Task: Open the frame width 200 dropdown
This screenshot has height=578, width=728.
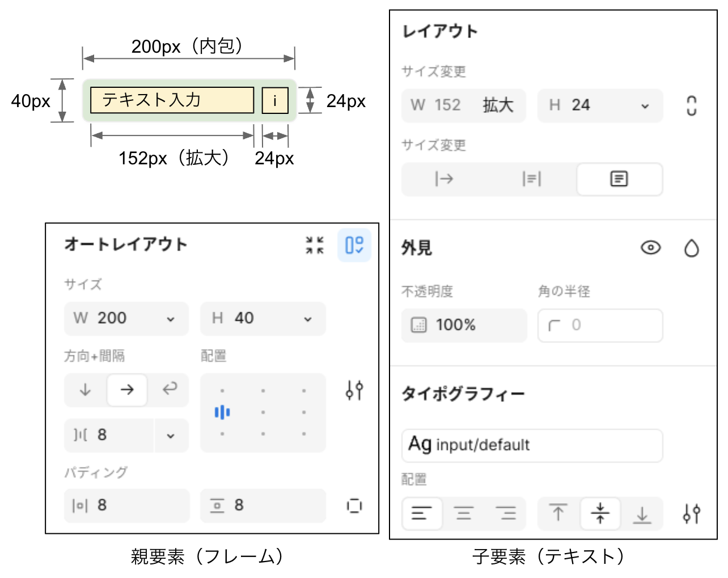Action: point(171,319)
